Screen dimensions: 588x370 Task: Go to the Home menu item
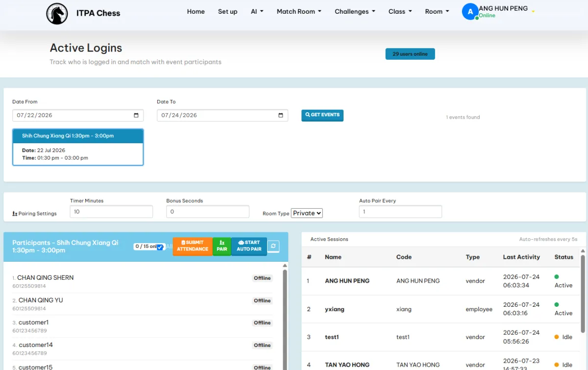point(196,12)
